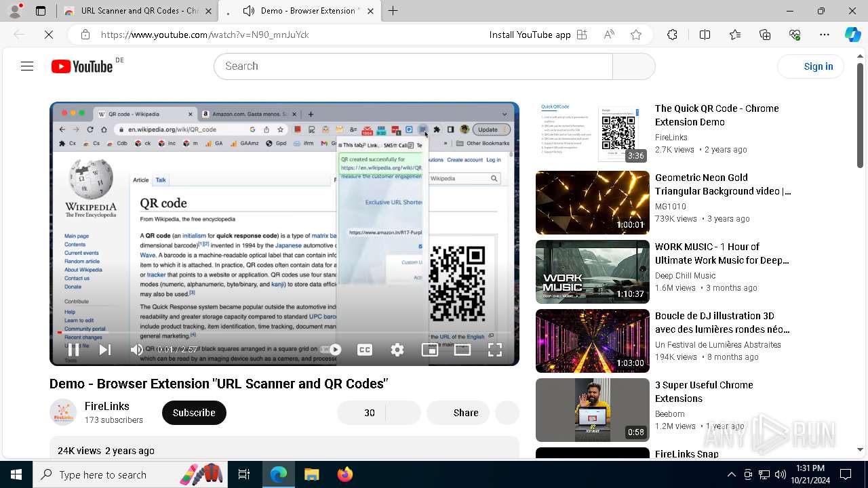Toggle the autoplay switch in the player

332,350
